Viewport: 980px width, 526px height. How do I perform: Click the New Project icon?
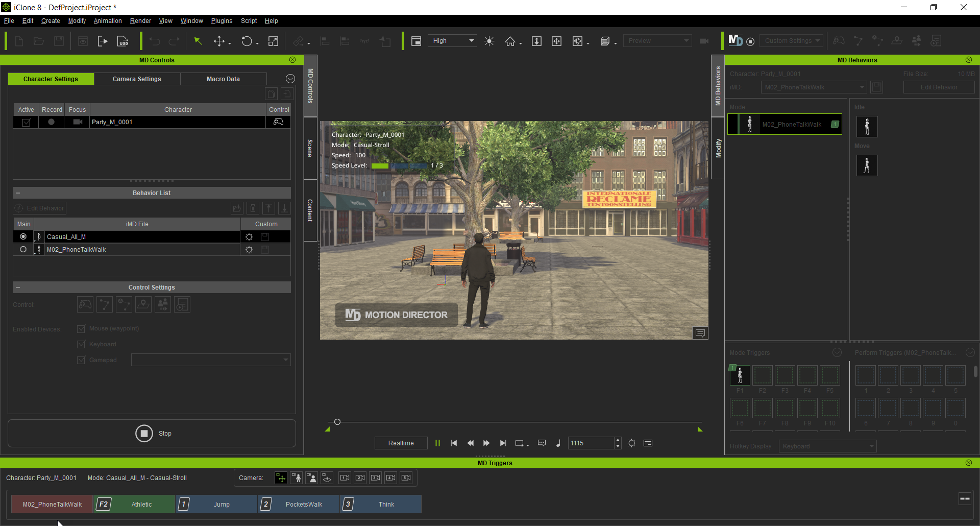pyautogui.click(x=19, y=41)
